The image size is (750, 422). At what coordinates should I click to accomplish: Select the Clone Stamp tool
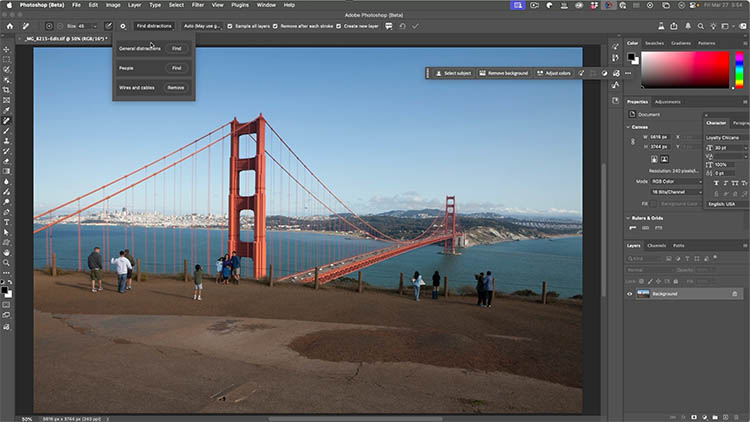(6, 141)
